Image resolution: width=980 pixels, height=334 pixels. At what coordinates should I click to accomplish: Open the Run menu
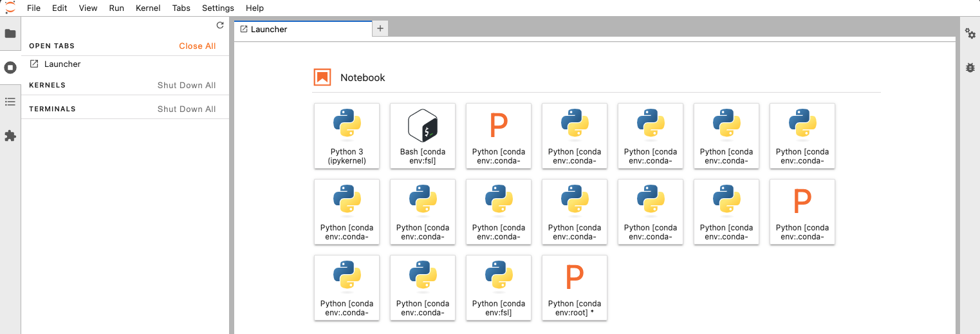(x=116, y=8)
